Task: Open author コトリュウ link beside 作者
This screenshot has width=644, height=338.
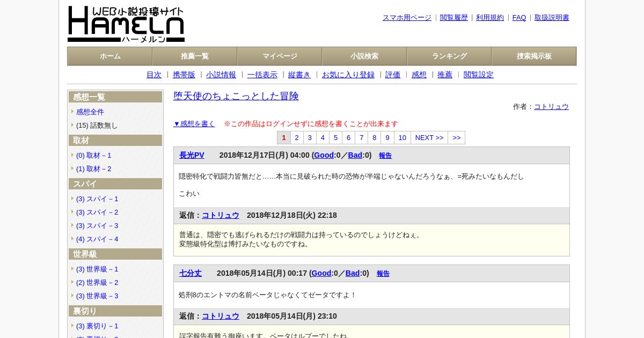Action: click(x=551, y=107)
